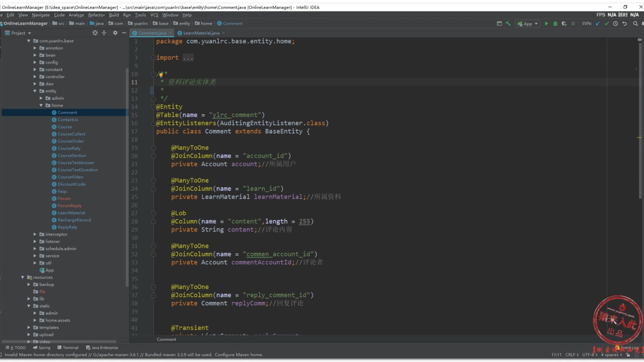Select the LearnMaterial class in sidebar

click(x=71, y=213)
